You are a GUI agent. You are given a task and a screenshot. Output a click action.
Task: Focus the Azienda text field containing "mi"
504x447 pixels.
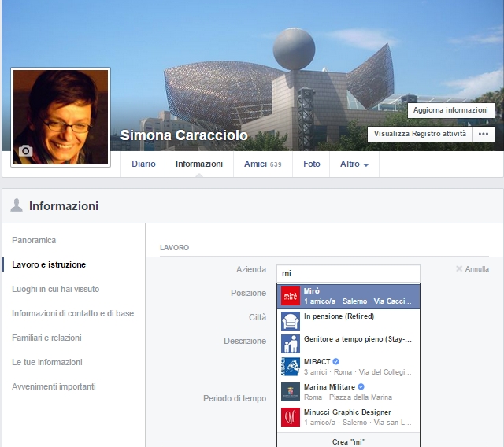pyautogui.click(x=348, y=273)
